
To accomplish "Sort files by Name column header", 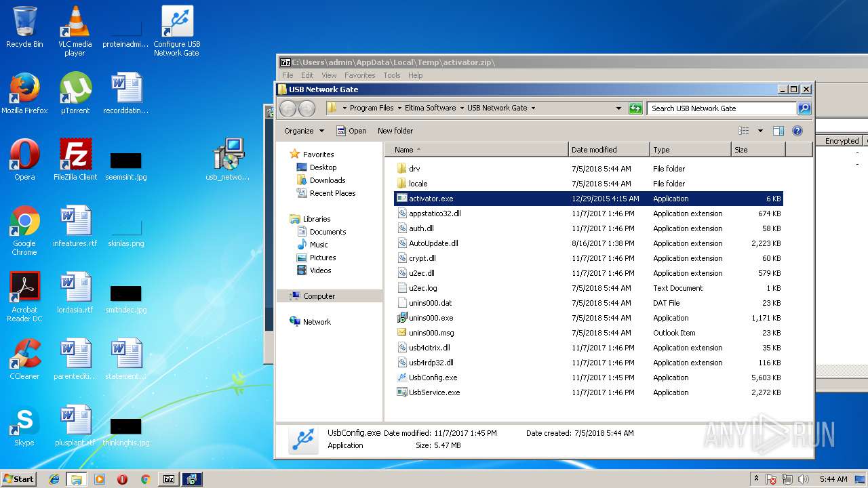I will click(x=477, y=150).
